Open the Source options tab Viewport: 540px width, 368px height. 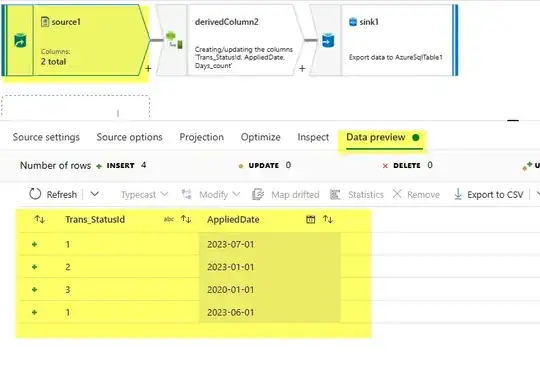(x=129, y=137)
